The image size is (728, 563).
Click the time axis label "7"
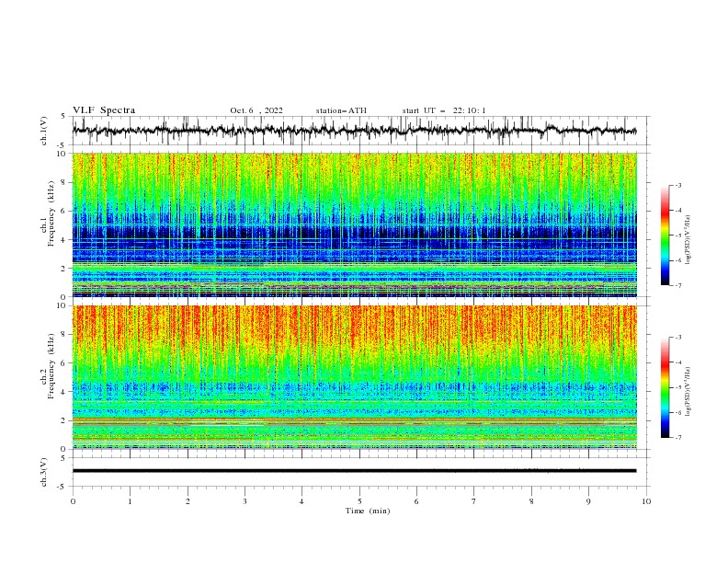[474, 501]
